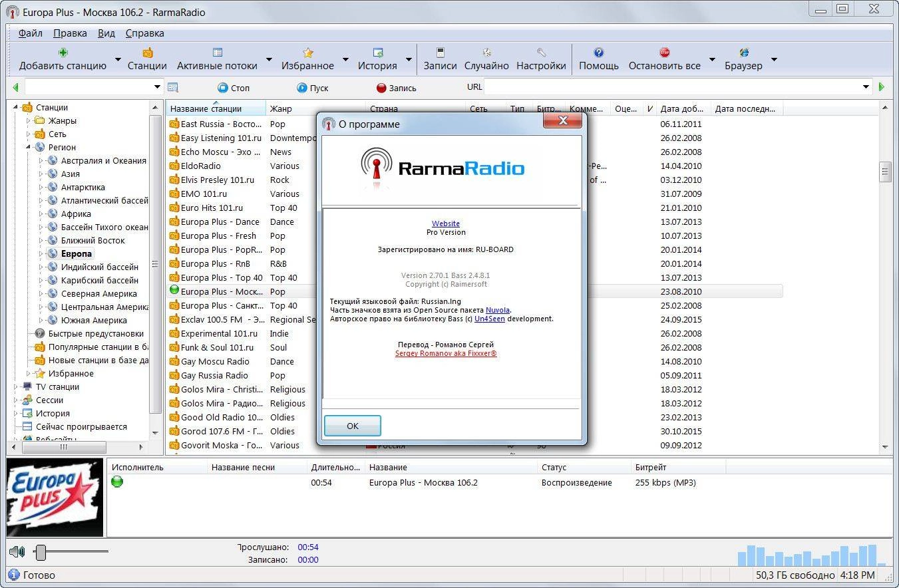This screenshot has width=899, height=588.
Task: Close the О программе dialog
Action: pyautogui.click(x=563, y=120)
